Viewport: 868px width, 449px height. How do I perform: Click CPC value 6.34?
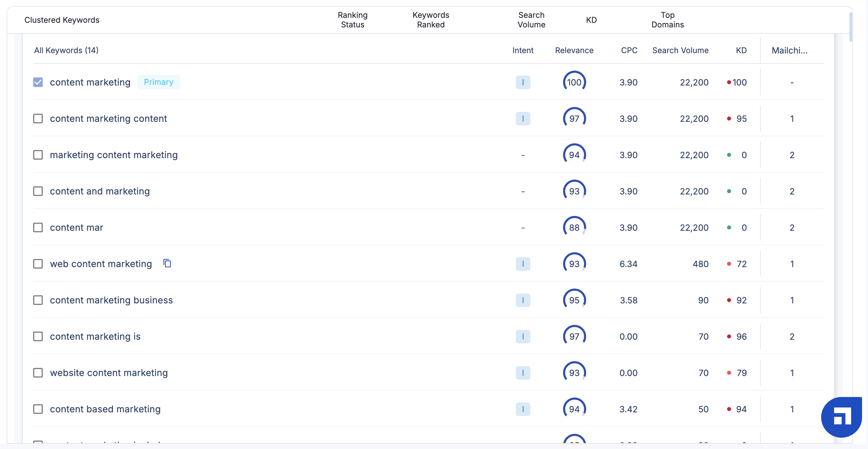pyautogui.click(x=628, y=264)
